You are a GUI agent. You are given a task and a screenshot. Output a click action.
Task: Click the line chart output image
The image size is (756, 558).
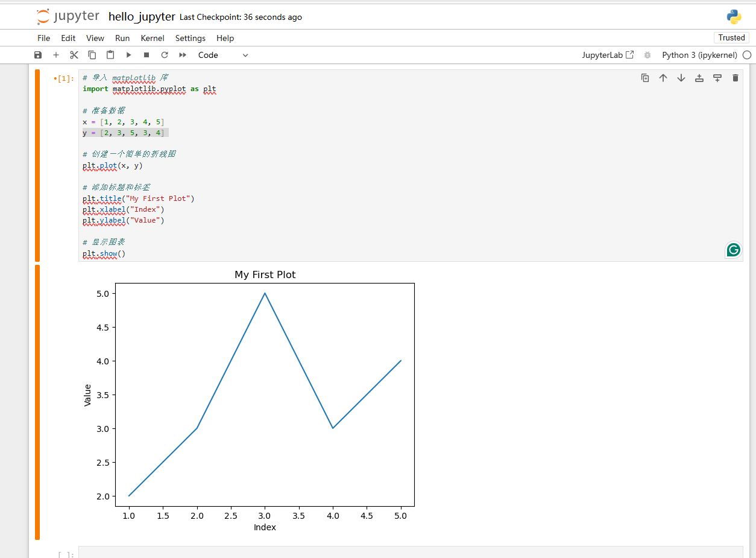(248, 401)
